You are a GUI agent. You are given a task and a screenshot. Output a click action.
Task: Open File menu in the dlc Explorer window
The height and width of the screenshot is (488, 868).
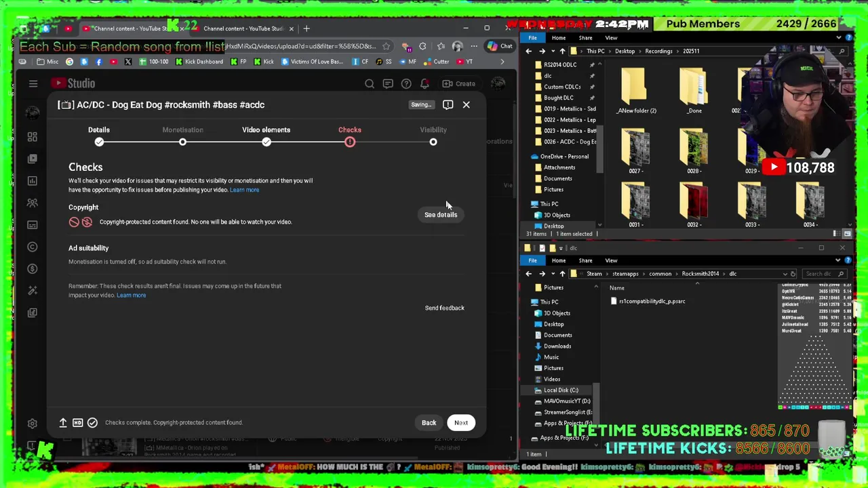[533, 260]
